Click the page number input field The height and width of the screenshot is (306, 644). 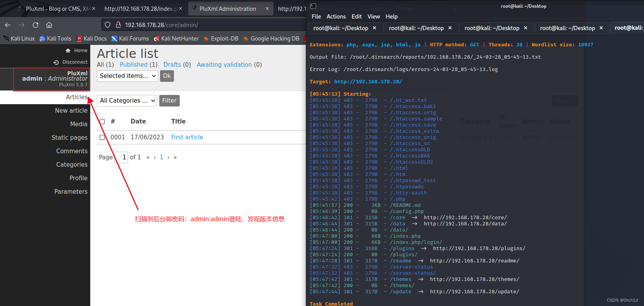pos(121,157)
